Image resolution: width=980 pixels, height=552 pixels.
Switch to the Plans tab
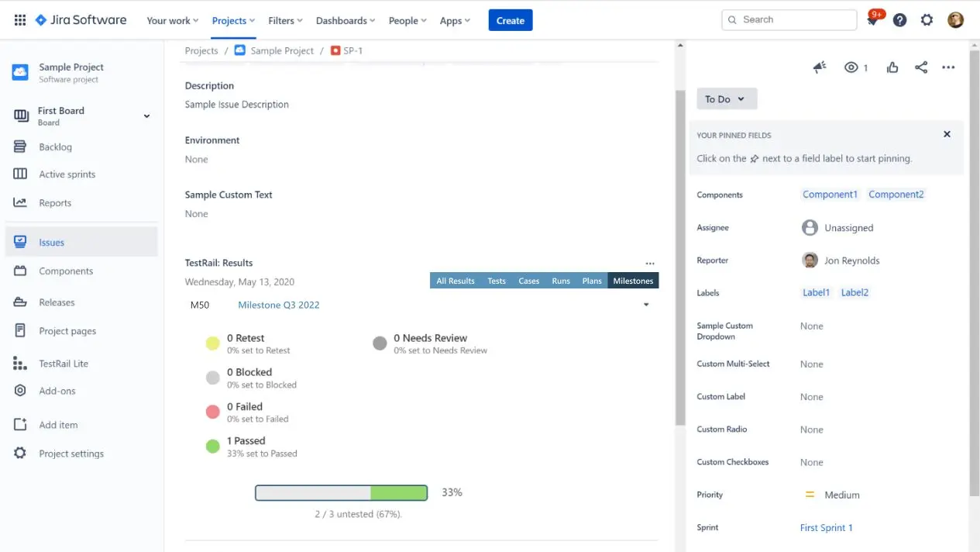592,281
